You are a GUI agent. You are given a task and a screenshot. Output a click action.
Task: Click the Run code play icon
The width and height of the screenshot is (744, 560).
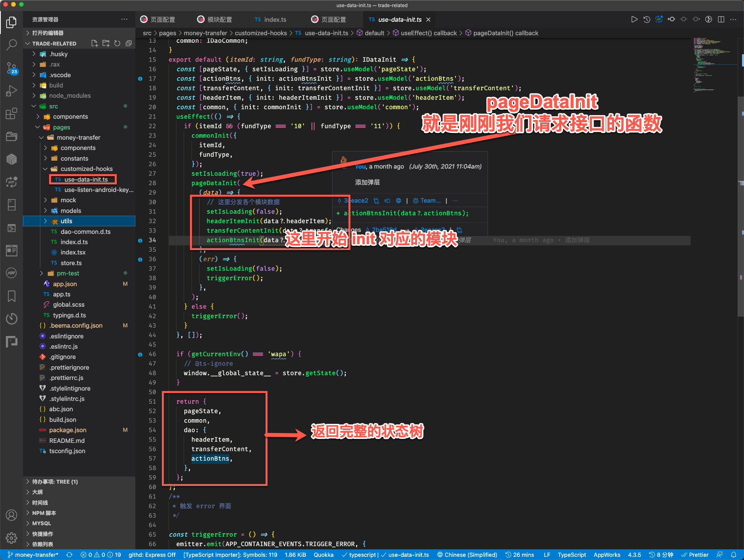point(634,19)
